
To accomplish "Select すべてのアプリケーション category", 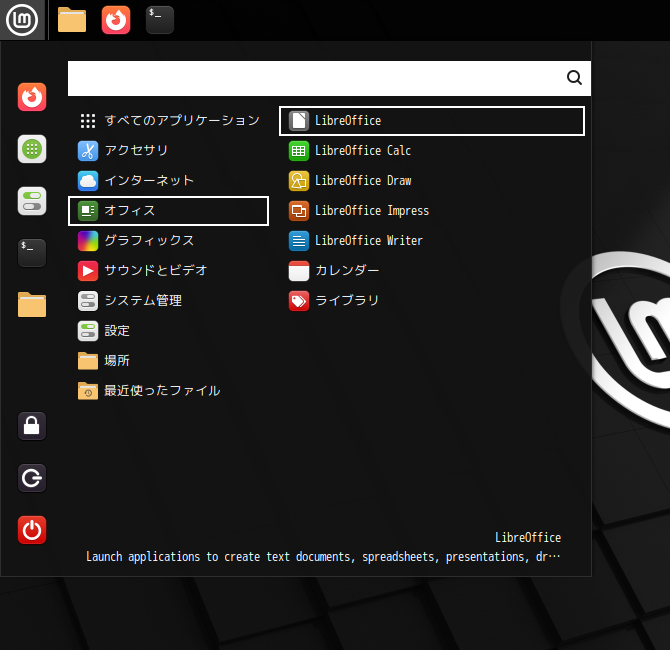I will tap(168, 121).
